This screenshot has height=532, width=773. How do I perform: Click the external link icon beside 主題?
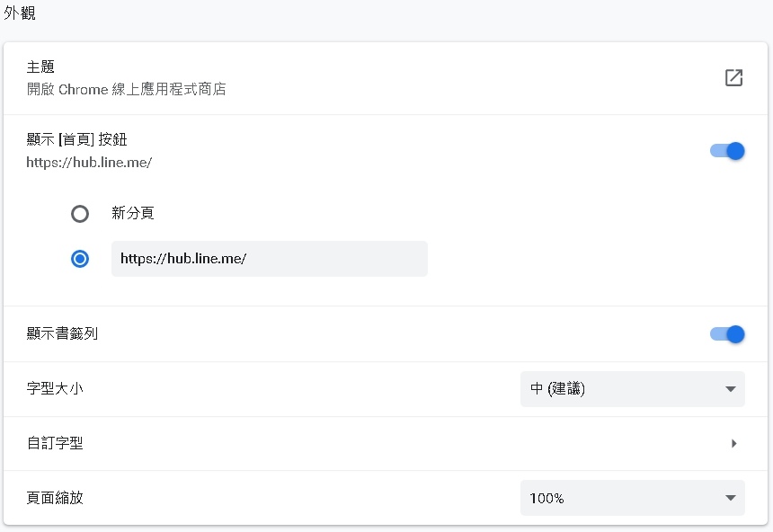733,78
